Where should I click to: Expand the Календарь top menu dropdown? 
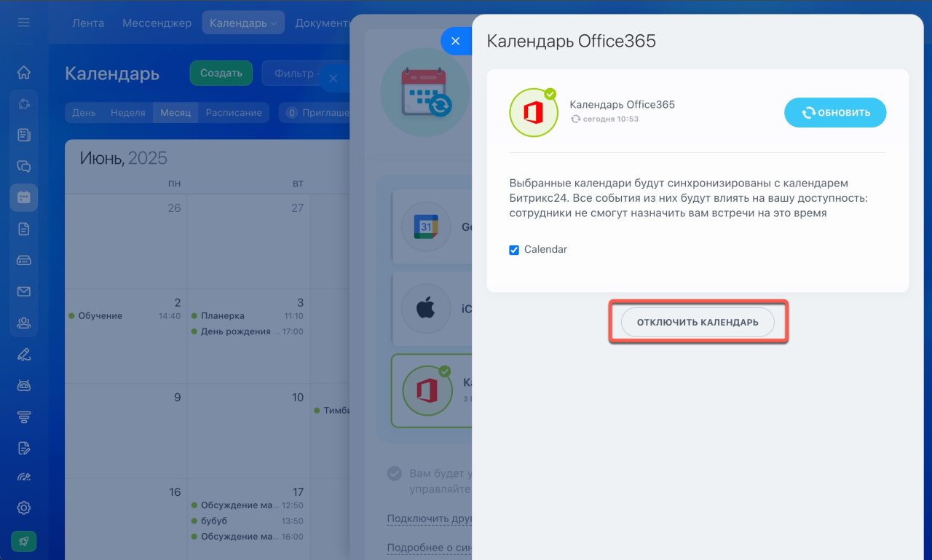click(243, 23)
